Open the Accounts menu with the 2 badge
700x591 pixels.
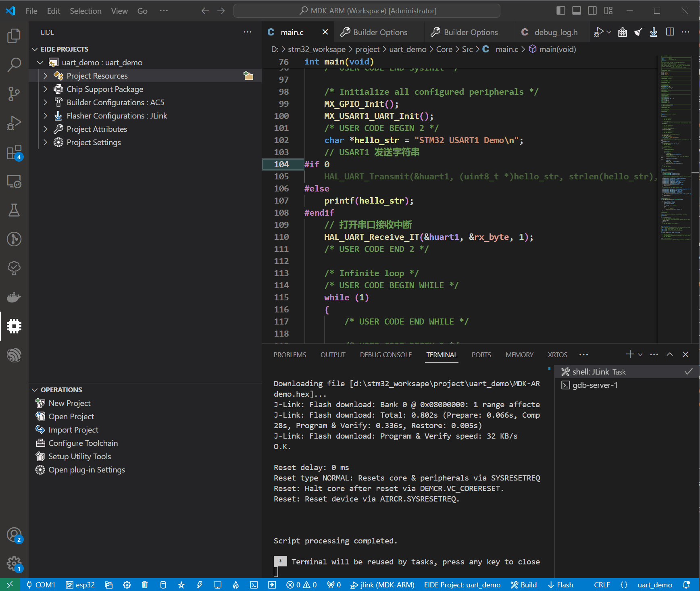click(x=14, y=535)
